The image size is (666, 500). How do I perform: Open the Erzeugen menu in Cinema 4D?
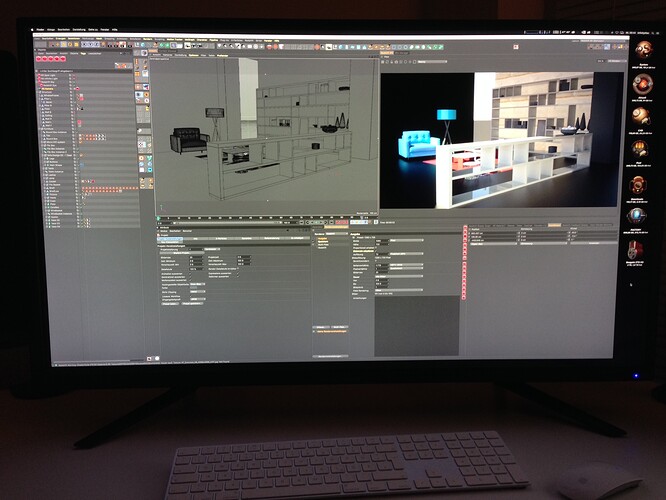[61, 39]
